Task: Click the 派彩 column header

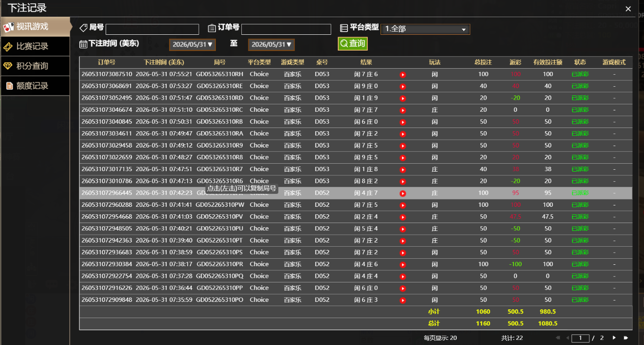Action: [515, 62]
